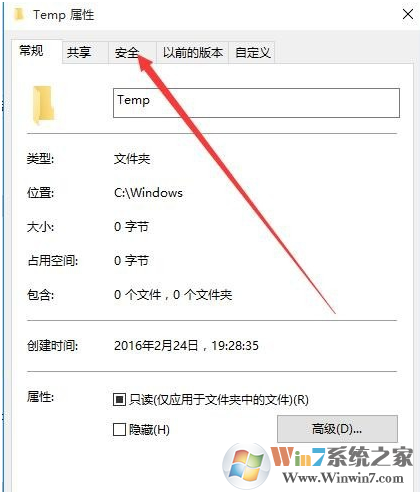Click the C:\Windows location value
Screen dimensions: 420x492
[148, 193]
